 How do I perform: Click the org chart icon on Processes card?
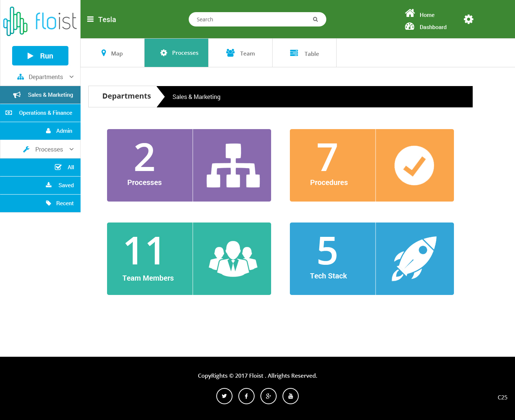coord(233,165)
